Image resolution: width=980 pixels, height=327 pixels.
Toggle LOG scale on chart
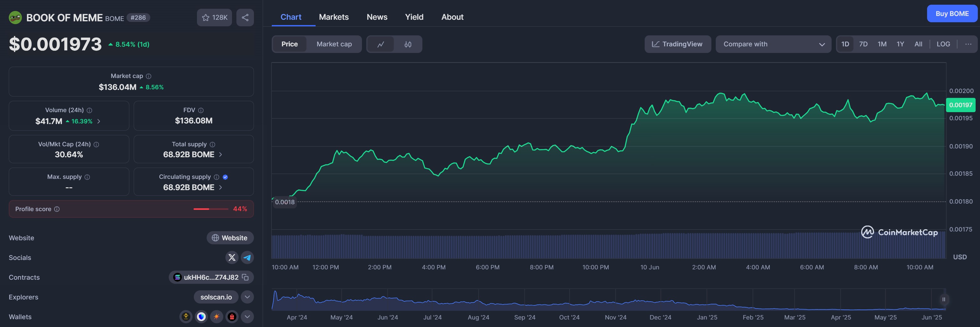(943, 44)
